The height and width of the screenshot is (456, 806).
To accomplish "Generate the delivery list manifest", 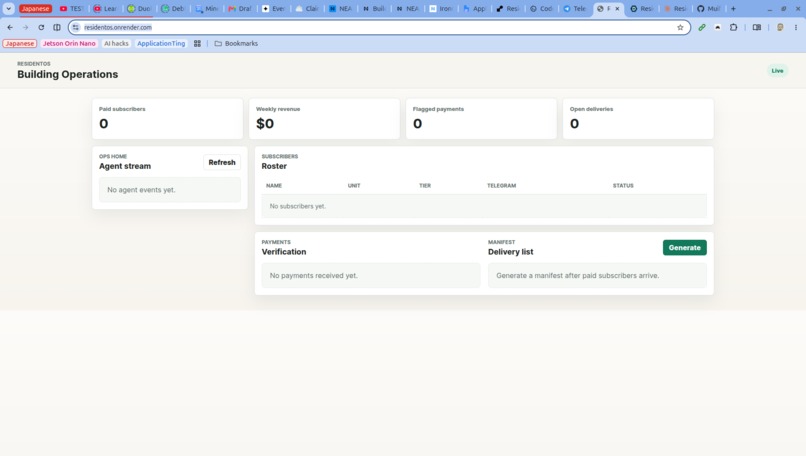I will tap(684, 248).
